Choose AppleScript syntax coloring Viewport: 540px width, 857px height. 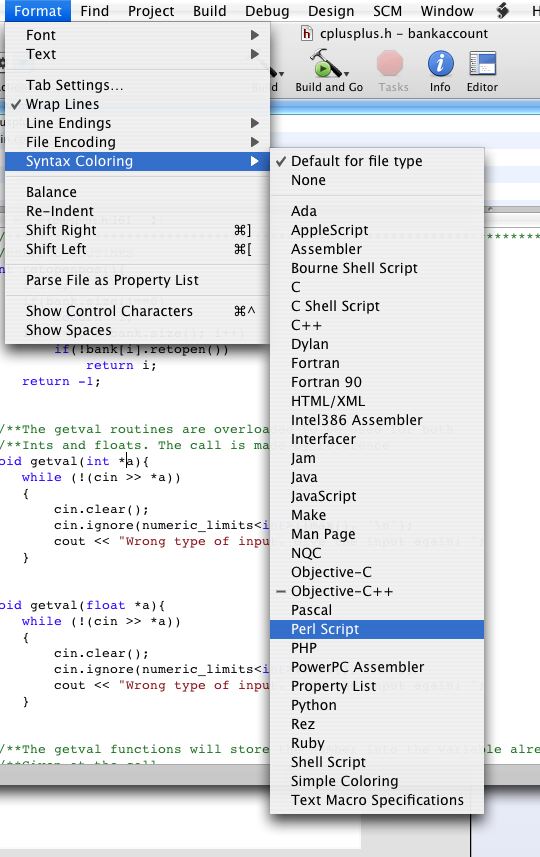click(x=377, y=230)
